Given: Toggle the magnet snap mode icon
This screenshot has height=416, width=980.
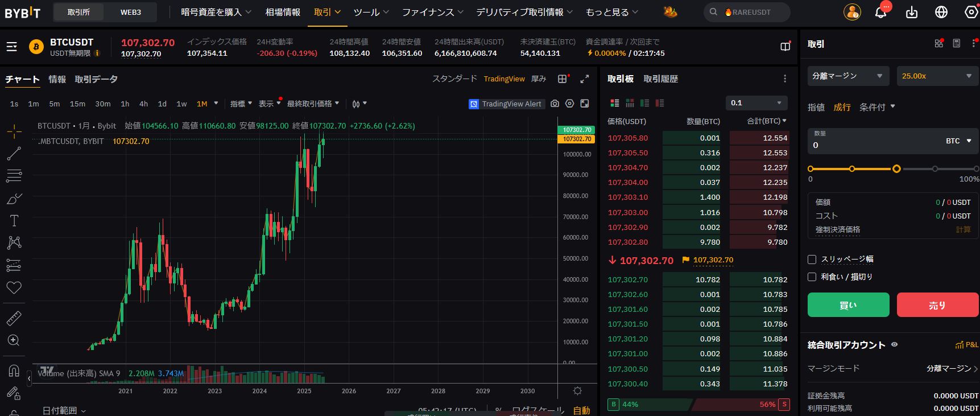Looking at the screenshot, I should (x=14, y=370).
